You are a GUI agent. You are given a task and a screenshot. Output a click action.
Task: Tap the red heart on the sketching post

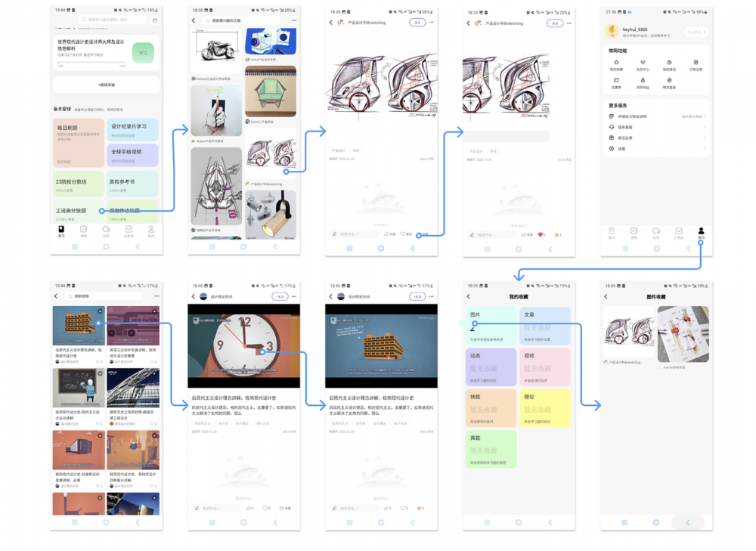coord(540,234)
